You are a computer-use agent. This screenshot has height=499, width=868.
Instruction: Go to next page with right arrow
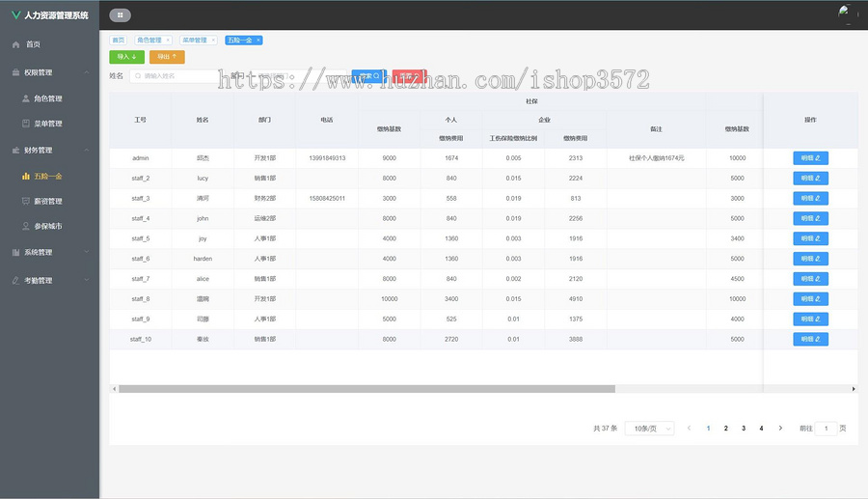[780, 429]
